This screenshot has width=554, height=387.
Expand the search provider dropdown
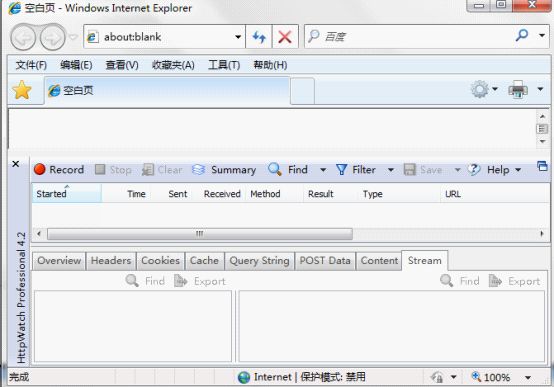(542, 35)
